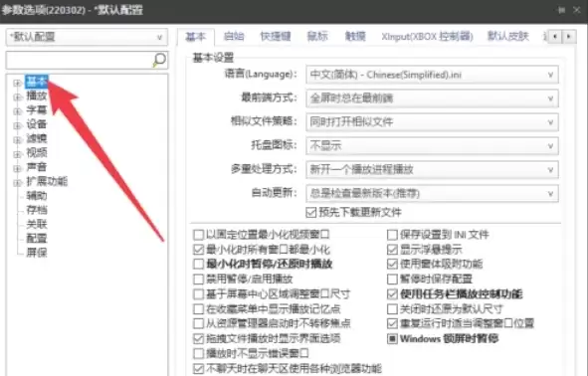588x376 pixels.
Task: Switch to the 快捷键 tab
Action: (x=276, y=37)
